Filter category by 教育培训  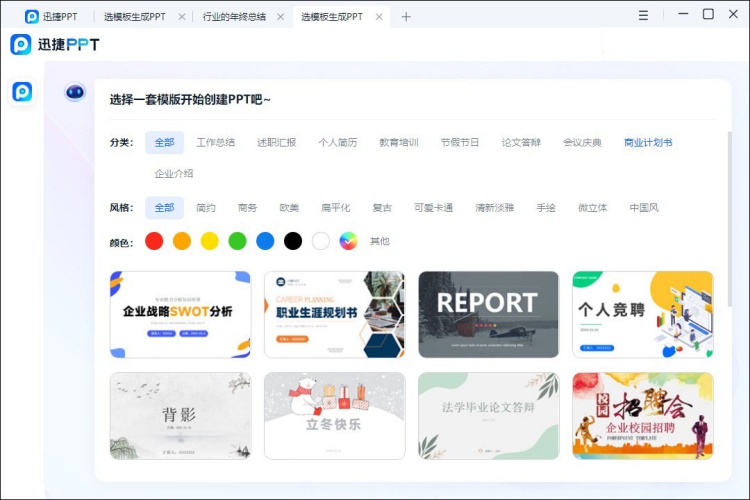tap(399, 143)
